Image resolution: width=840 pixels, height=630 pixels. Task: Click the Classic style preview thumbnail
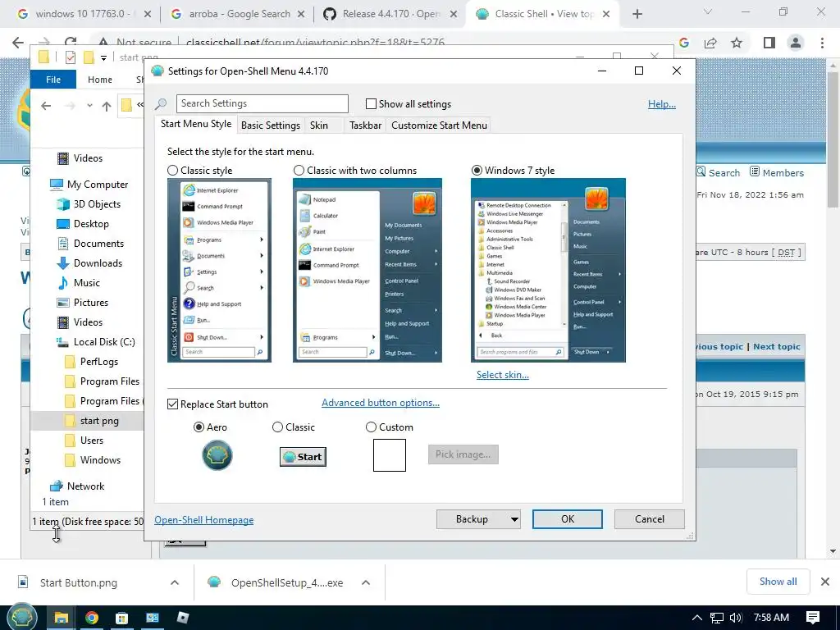(x=219, y=271)
